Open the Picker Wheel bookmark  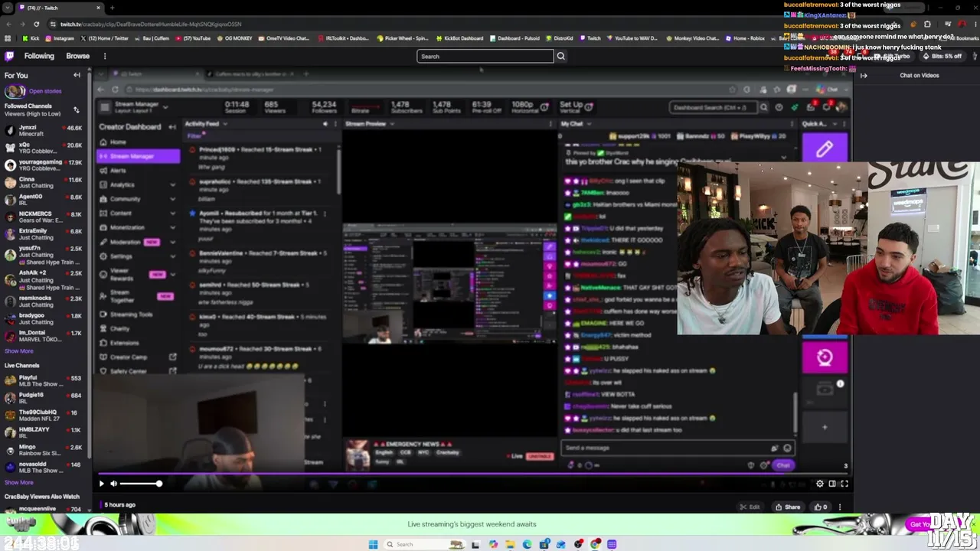(403, 38)
